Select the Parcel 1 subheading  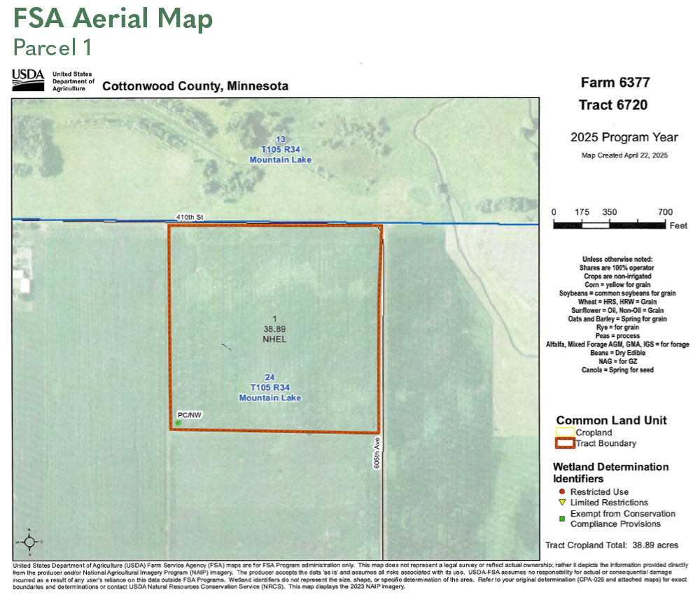pos(52,48)
